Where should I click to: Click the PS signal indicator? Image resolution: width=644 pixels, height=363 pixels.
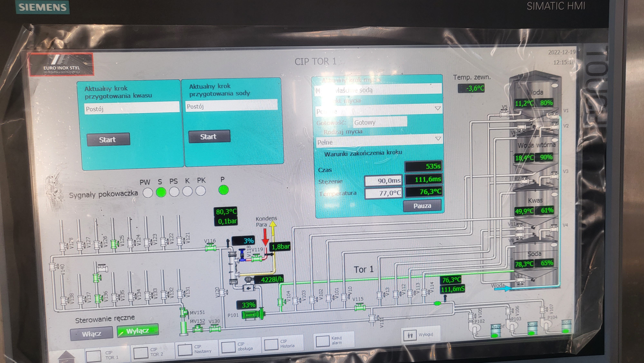coord(174,192)
